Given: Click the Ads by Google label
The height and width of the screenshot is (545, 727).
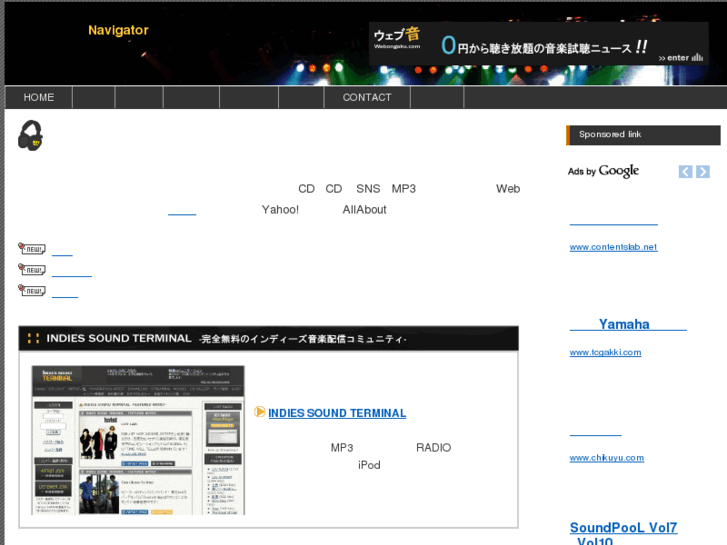Looking at the screenshot, I should (603, 171).
